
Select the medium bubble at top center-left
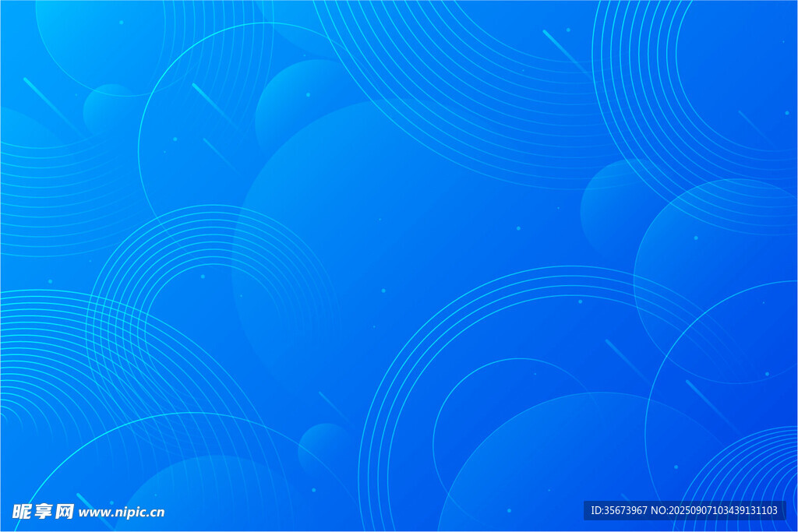pos(300,101)
